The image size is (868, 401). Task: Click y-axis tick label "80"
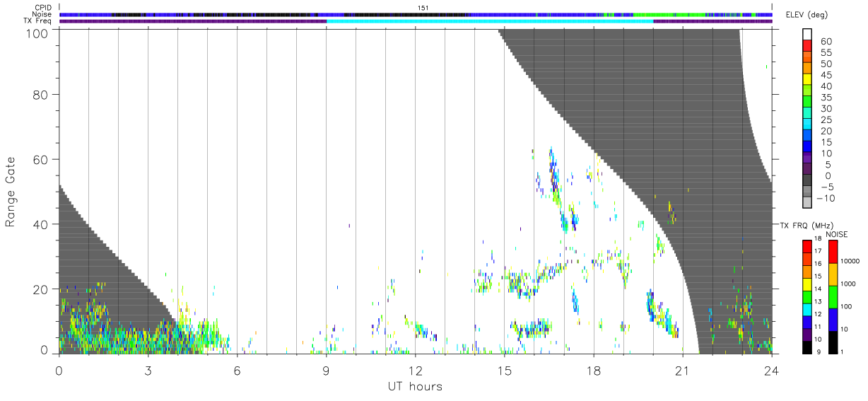[x=40, y=94]
